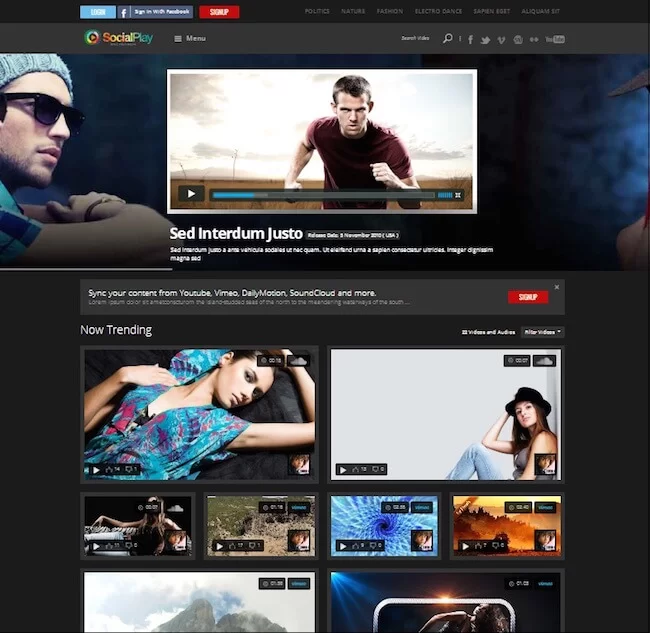Open the Menu hamburger dropdown
This screenshot has width=650, height=633.
[189, 39]
